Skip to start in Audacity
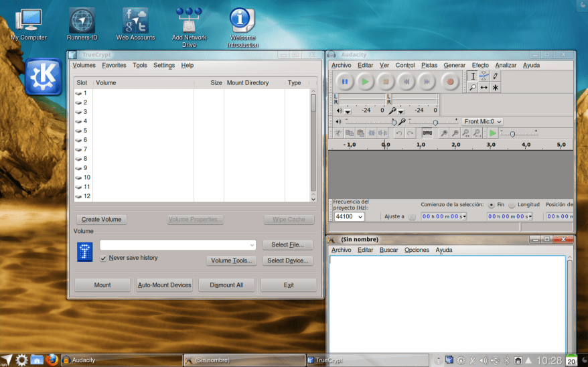The width and height of the screenshot is (588, 367). pos(406,81)
